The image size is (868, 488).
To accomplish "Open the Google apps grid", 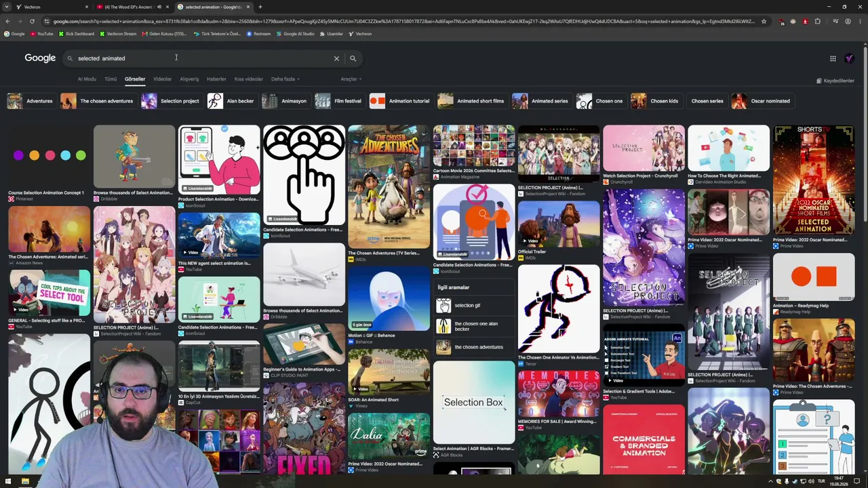I will click(x=833, y=58).
